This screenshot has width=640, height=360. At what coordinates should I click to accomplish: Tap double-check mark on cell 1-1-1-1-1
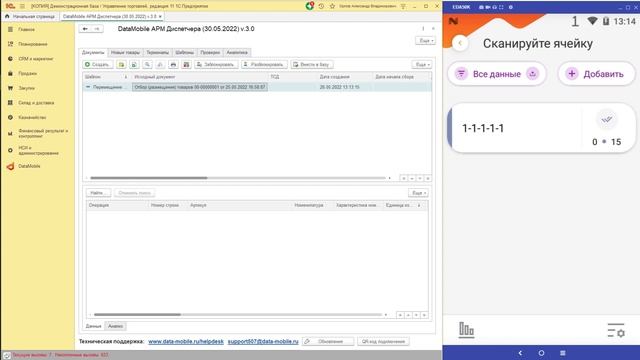607,120
